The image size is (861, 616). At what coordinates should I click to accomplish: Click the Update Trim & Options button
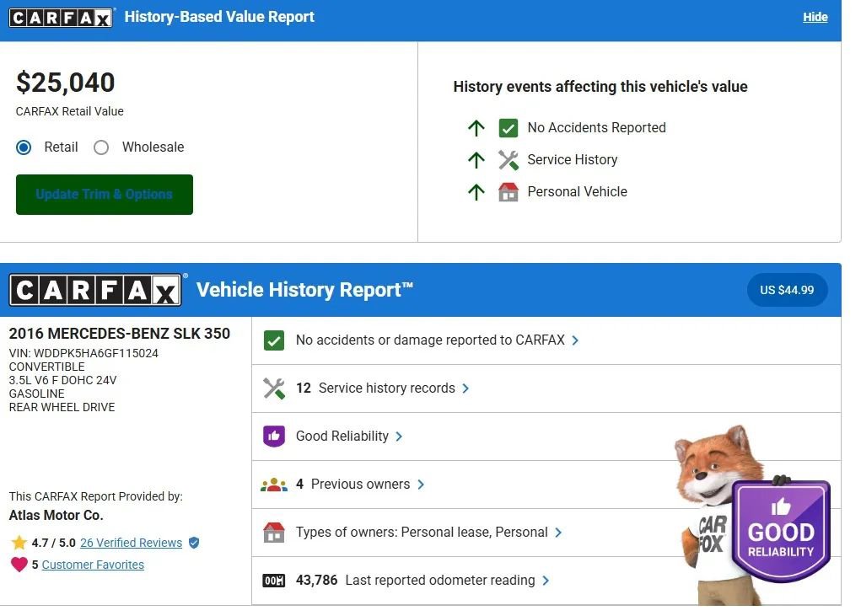pos(105,195)
